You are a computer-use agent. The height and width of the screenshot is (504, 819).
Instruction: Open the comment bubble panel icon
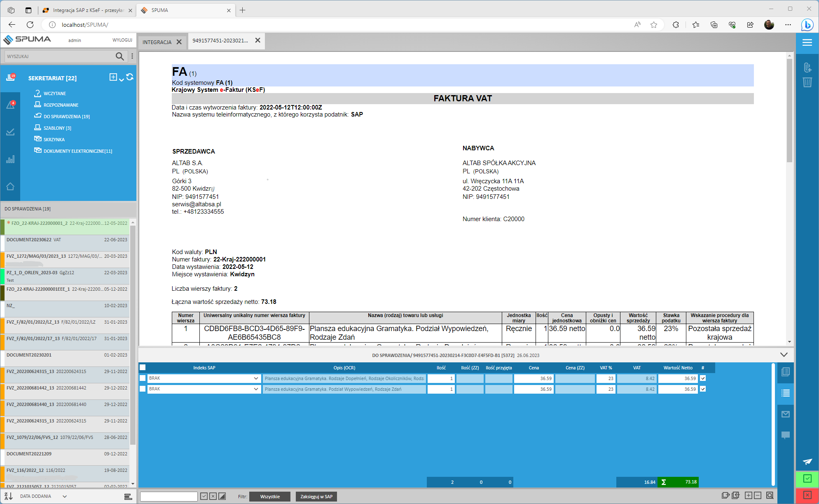(x=786, y=435)
